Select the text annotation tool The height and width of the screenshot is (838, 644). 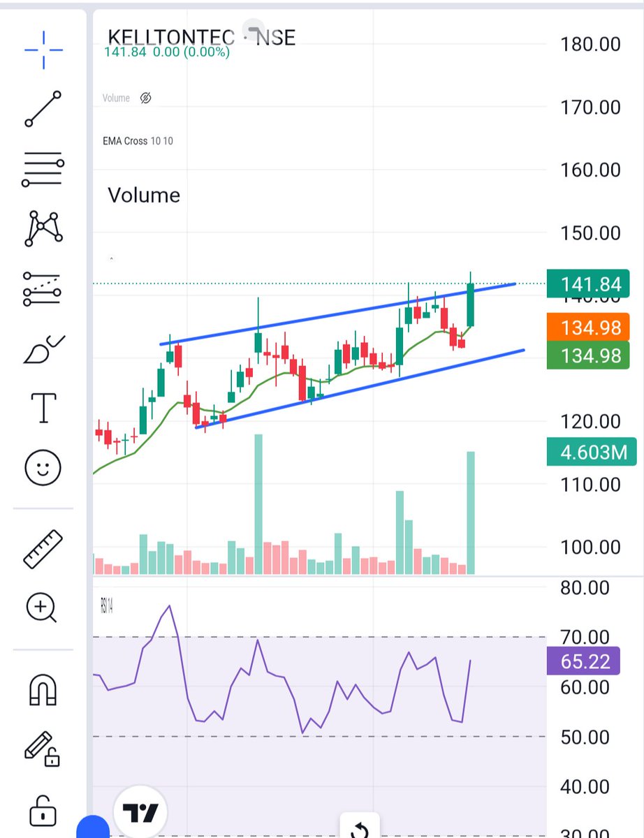[x=44, y=407]
